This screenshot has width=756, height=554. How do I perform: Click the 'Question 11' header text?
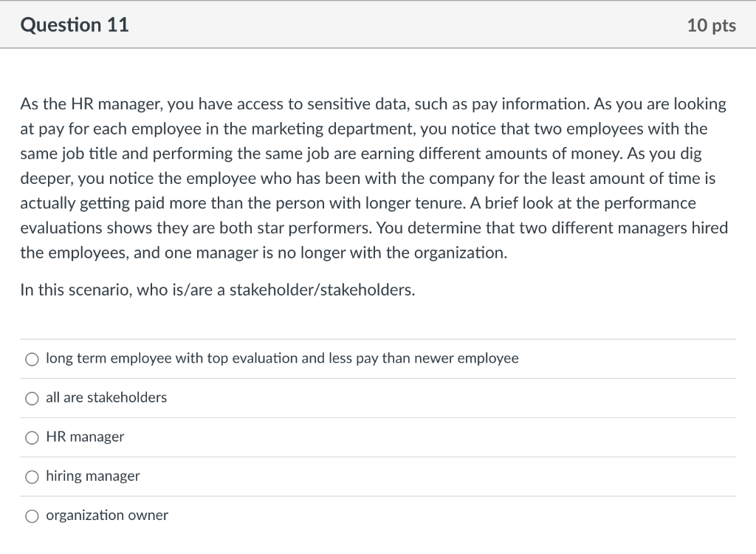pyautogui.click(x=74, y=24)
